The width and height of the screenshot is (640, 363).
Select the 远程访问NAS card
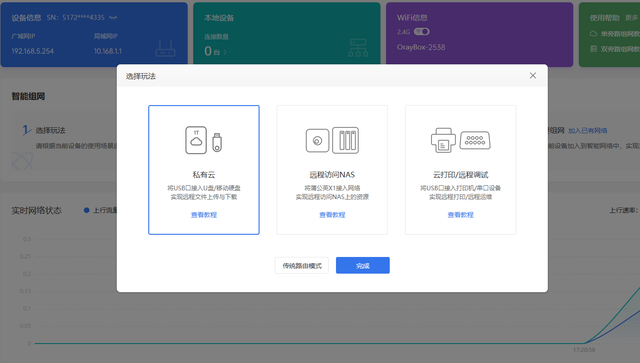[332, 170]
